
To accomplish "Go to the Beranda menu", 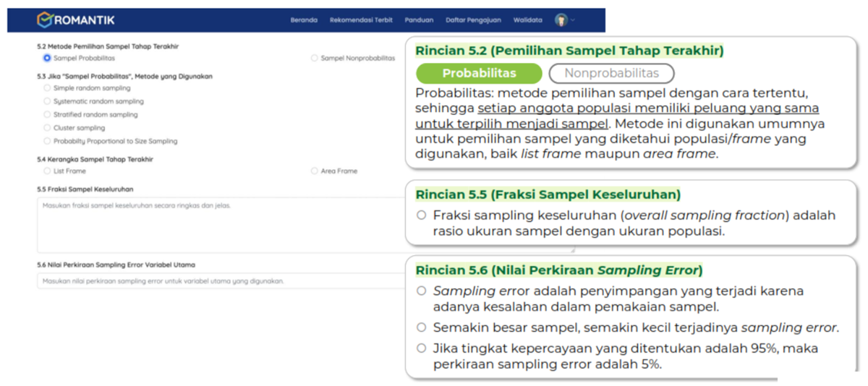I will (304, 20).
